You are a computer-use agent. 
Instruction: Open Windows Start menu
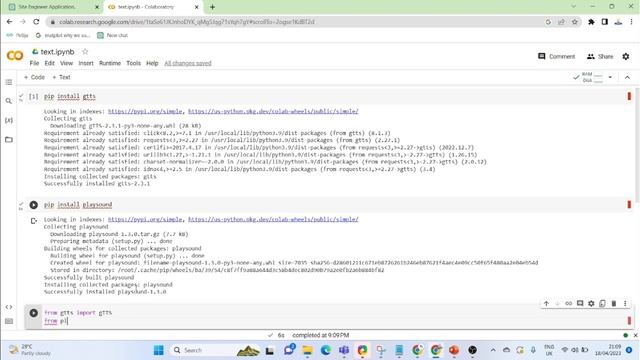(x=158, y=350)
